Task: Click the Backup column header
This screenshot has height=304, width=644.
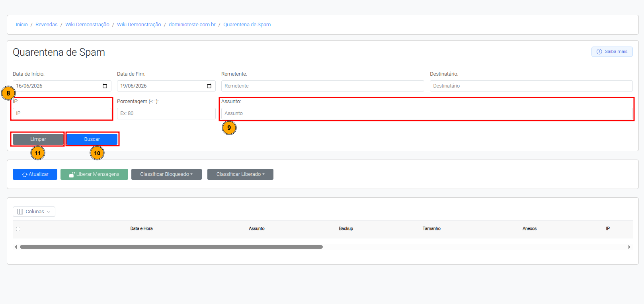Action: (346, 229)
